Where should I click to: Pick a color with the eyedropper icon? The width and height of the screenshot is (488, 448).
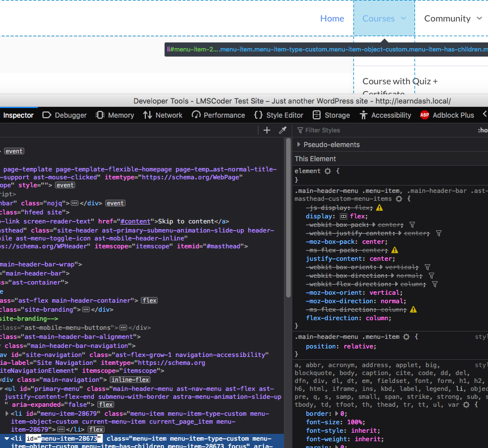click(283, 130)
